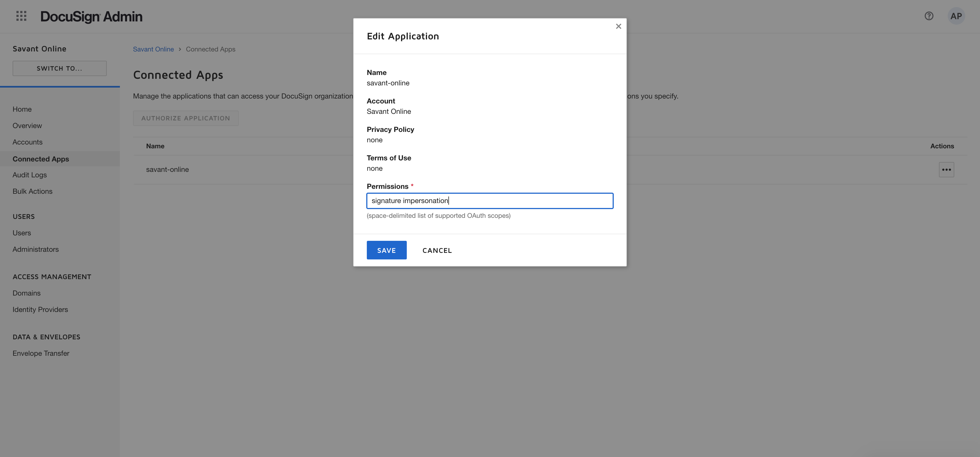
Task: Navigate to the Accounts page
Action: [x=27, y=142]
